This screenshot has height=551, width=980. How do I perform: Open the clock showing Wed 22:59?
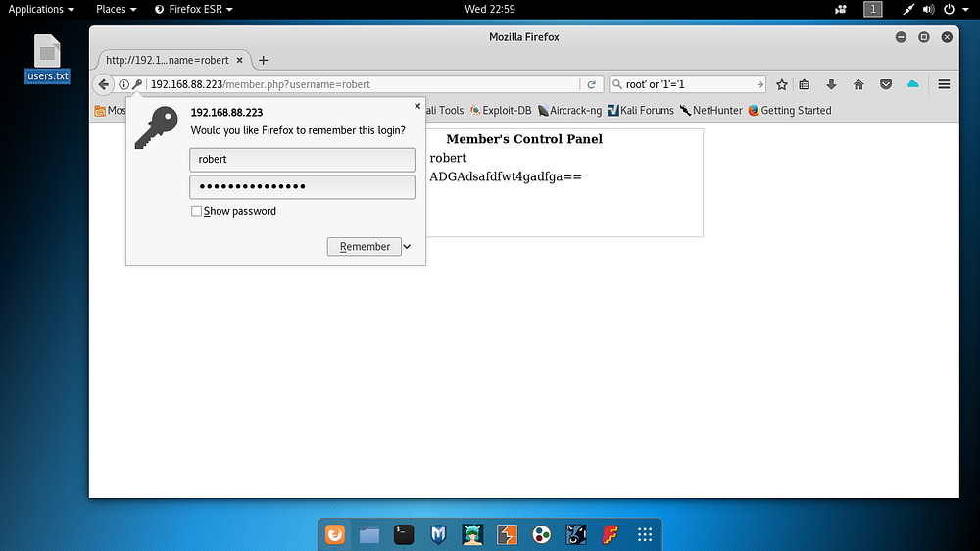[x=490, y=9]
